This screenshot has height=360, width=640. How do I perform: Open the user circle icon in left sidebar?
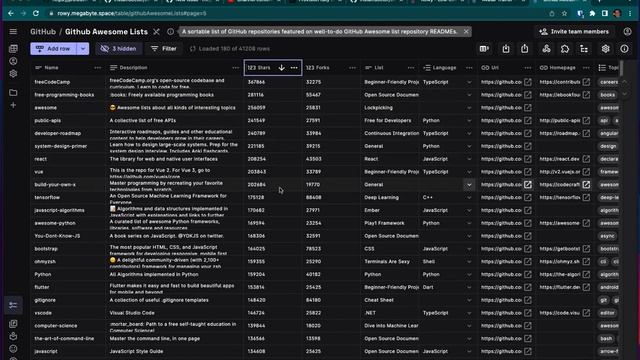coord(13,61)
